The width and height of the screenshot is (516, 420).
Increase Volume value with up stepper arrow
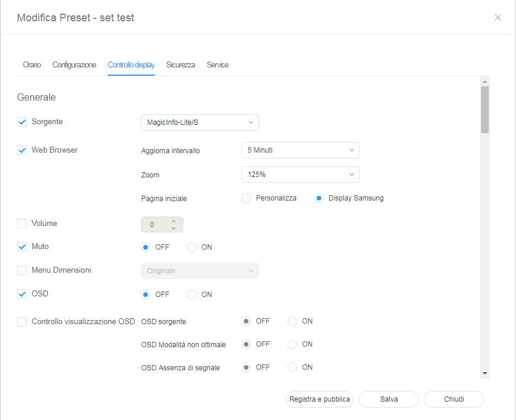coord(173,221)
